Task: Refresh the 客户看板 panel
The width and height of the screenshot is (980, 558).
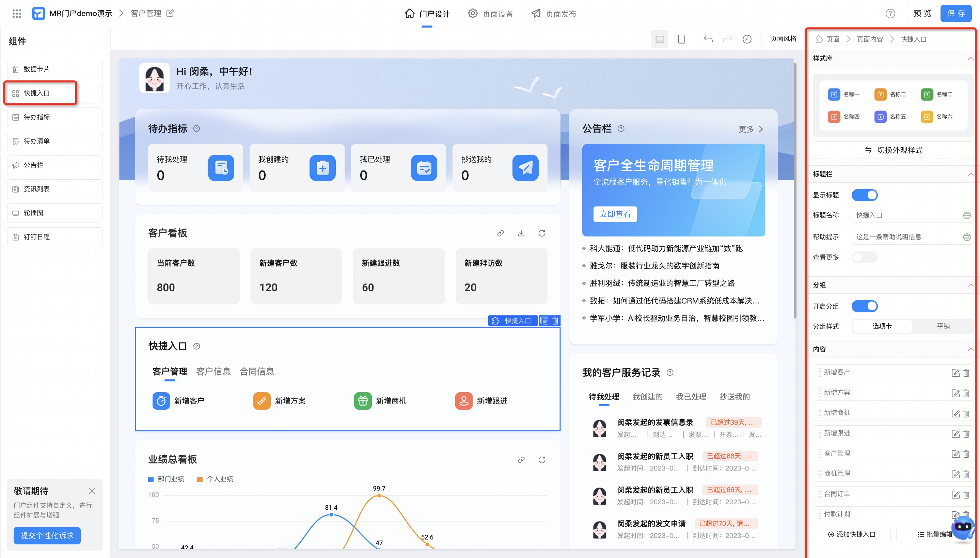Action: [x=542, y=233]
